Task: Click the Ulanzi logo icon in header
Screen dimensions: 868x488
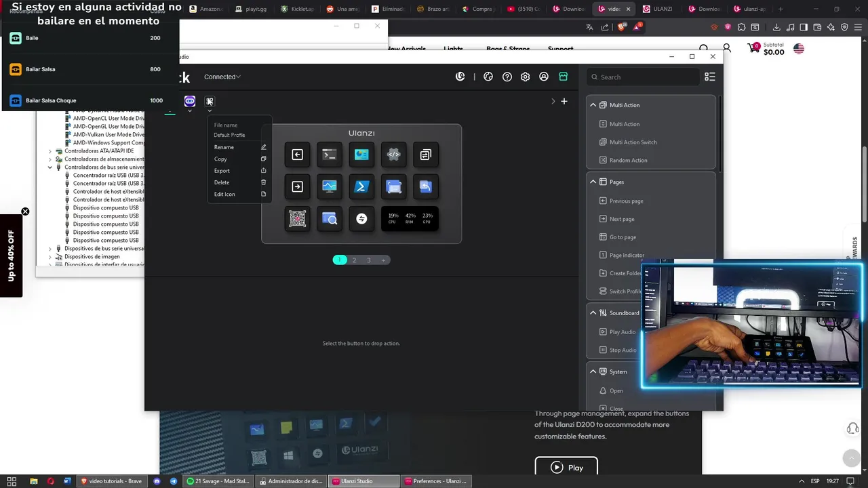Action: pos(460,77)
